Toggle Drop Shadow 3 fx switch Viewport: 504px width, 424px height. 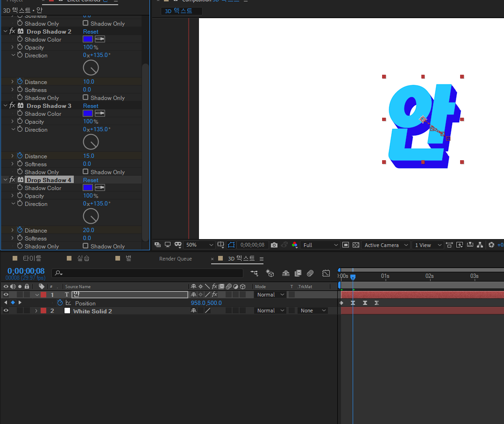[12, 106]
